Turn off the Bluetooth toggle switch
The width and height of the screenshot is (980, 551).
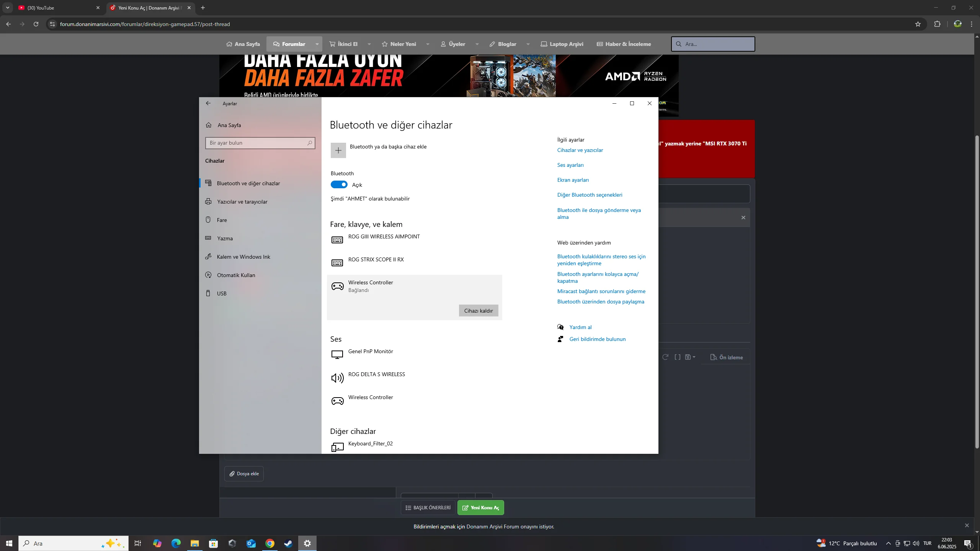coord(339,185)
